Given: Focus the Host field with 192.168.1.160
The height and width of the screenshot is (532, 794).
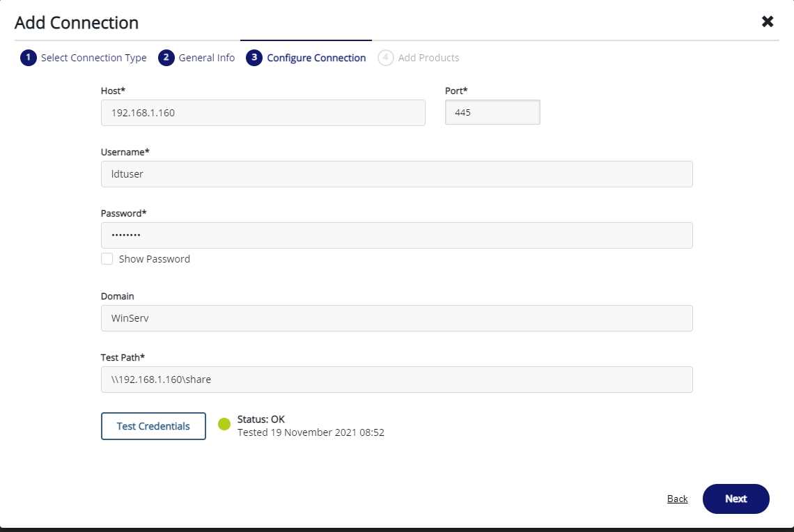Looking at the screenshot, I should [x=263, y=113].
